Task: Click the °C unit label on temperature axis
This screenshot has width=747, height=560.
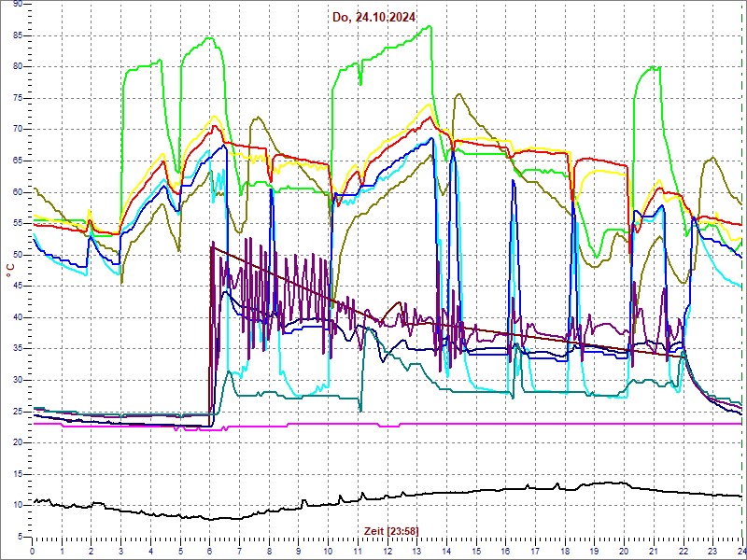Action: [x=10, y=272]
